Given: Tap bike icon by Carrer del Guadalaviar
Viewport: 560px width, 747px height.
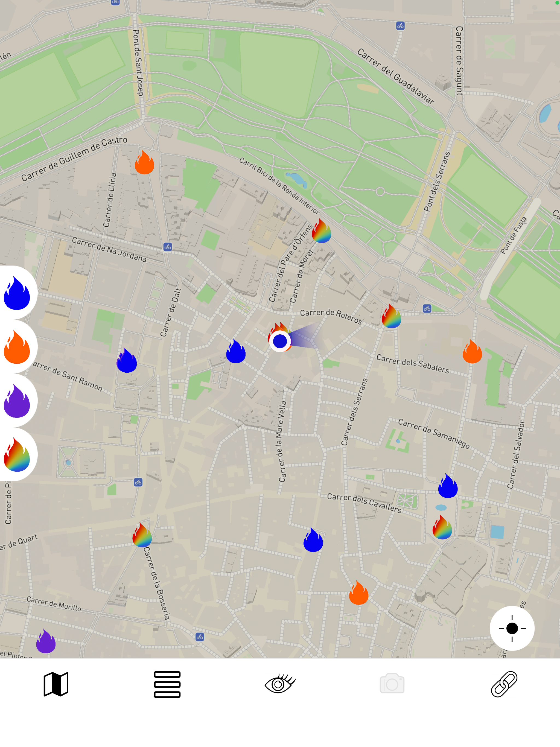Looking at the screenshot, I should tap(400, 26).
